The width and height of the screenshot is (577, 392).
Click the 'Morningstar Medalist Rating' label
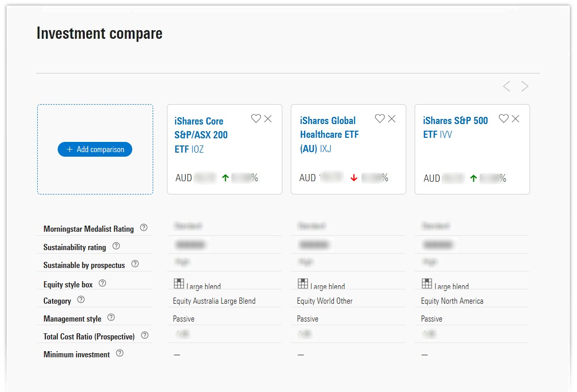89,229
